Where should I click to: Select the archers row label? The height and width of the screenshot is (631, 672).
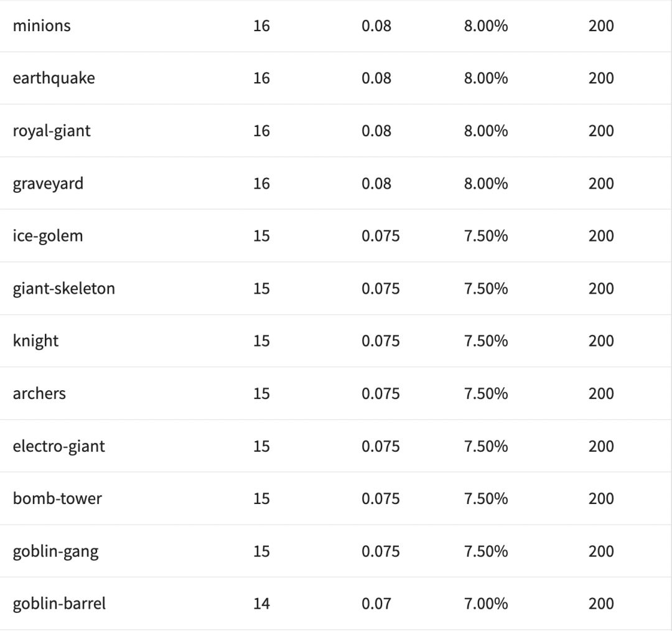[x=39, y=393]
